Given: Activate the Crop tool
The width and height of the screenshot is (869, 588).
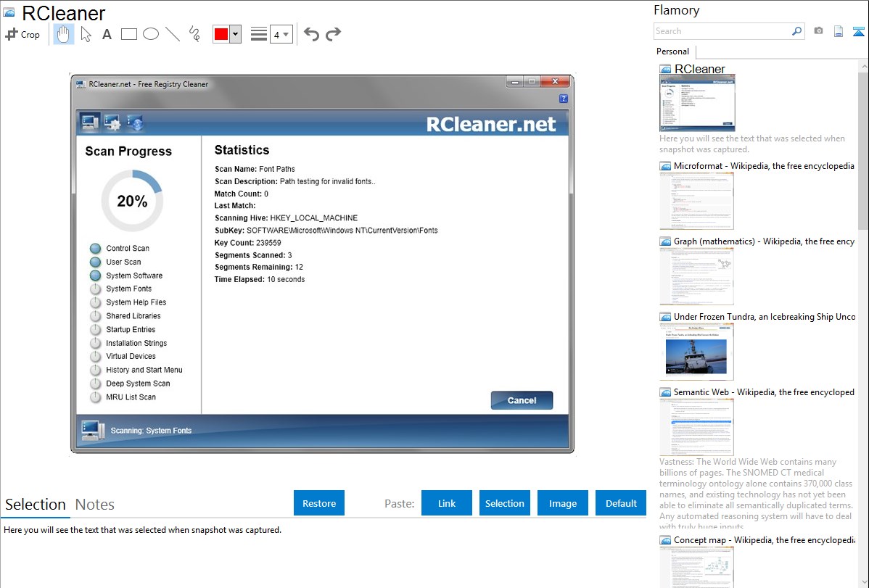Looking at the screenshot, I should pyautogui.click(x=22, y=34).
